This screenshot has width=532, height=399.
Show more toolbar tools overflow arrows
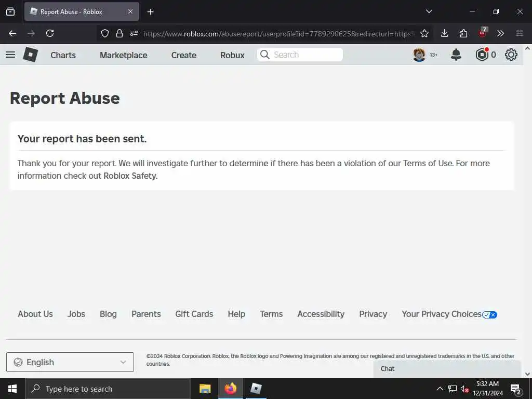(500, 33)
